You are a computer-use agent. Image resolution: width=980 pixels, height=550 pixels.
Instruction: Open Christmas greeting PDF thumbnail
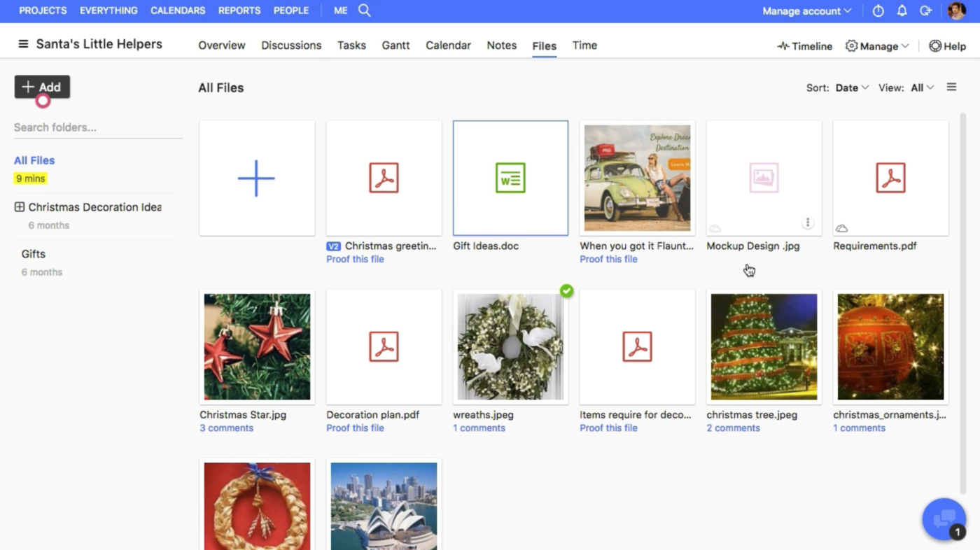384,178
